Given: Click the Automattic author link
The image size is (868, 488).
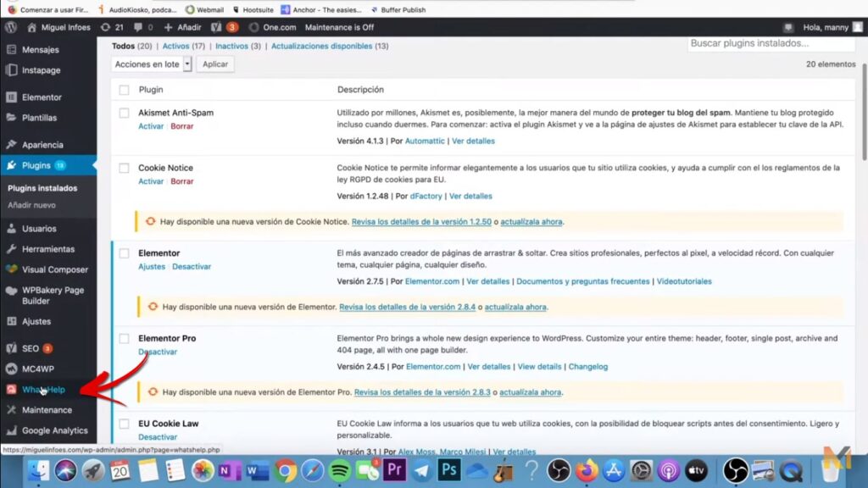Looking at the screenshot, I should pyautogui.click(x=425, y=141).
